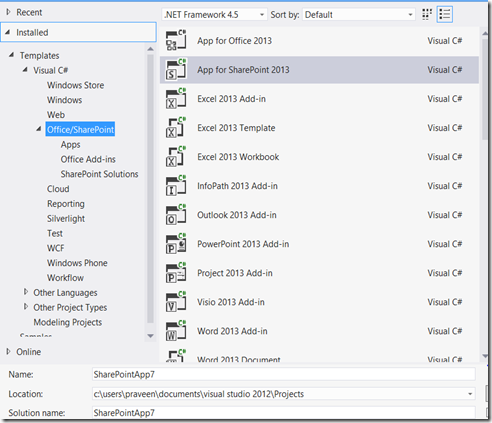Select the Windows Phone category
The height and width of the screenshot is (423, 492).
pos(77,263)
